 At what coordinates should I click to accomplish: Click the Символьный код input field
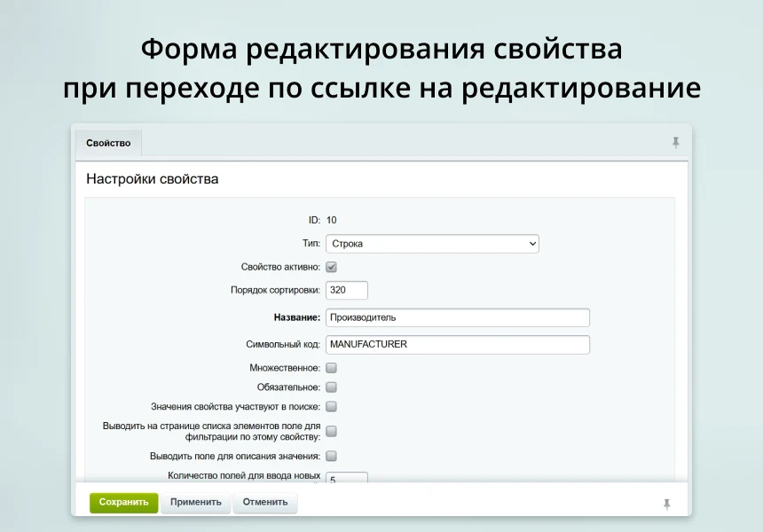tap(458, 344)
